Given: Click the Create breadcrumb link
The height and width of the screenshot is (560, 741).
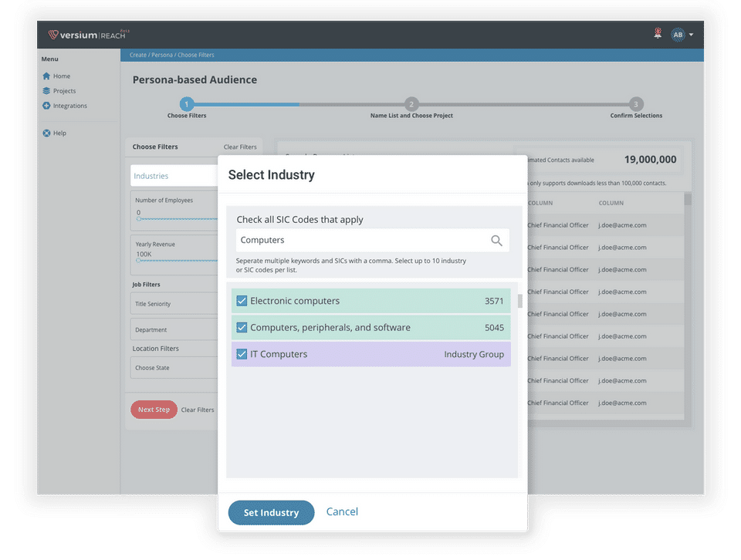Looking at the screenshot, I should pyautogui.click(x=138, y=55).
